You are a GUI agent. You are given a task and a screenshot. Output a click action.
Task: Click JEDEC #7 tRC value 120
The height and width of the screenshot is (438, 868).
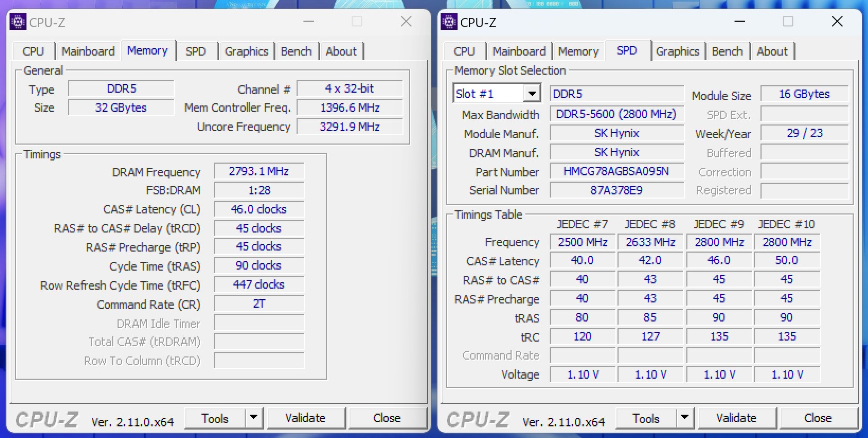(x=583, y=336)
